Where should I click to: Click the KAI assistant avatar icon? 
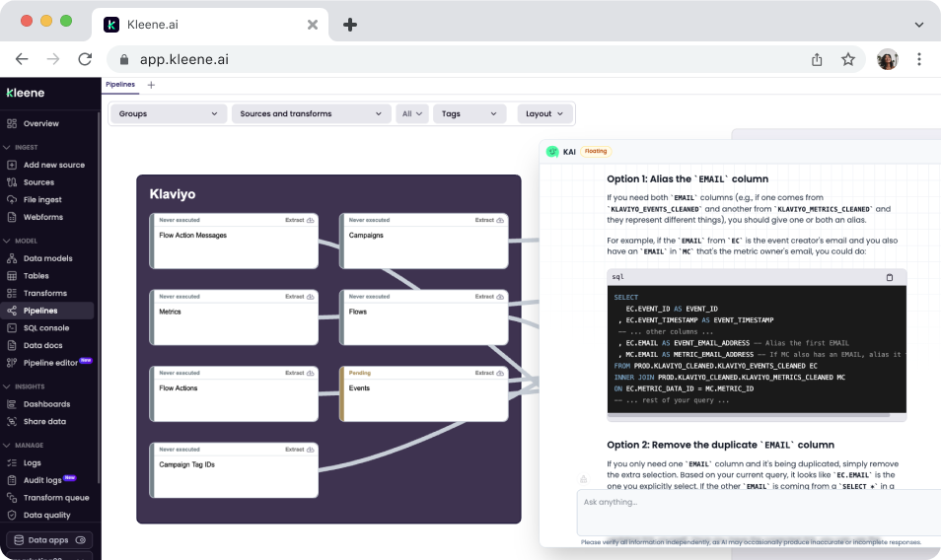click(552, 152)
